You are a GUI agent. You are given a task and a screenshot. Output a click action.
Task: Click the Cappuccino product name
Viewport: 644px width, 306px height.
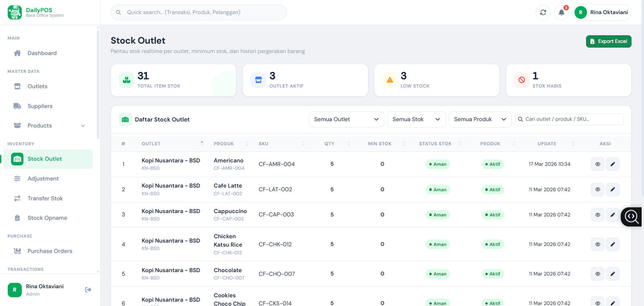(230, 211)
